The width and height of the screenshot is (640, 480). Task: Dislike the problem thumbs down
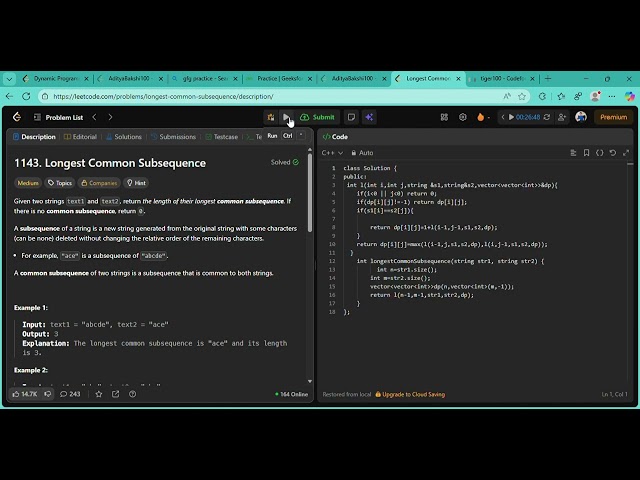click(48, 394)
